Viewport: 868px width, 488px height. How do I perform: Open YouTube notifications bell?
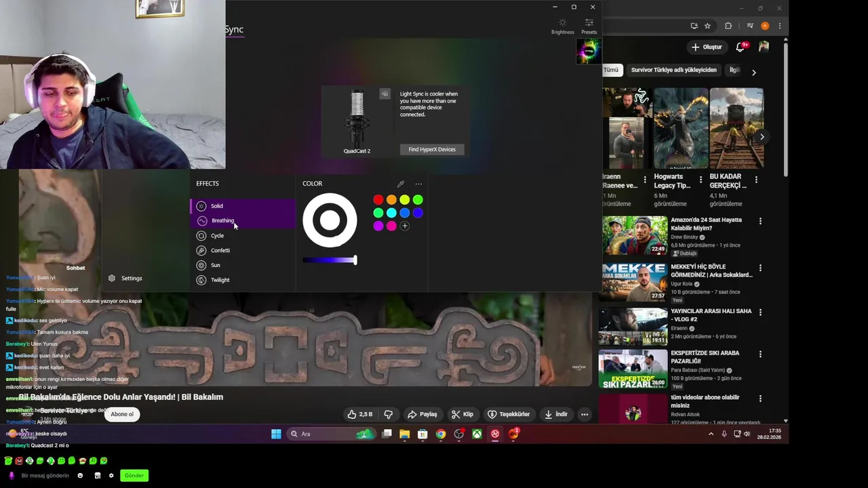(741, 47)
